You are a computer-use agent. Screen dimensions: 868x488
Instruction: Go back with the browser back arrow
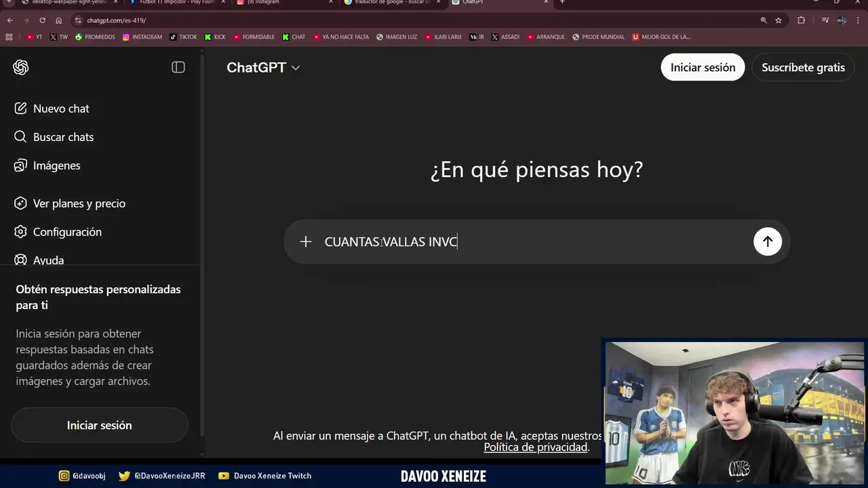tap(9, 20)
